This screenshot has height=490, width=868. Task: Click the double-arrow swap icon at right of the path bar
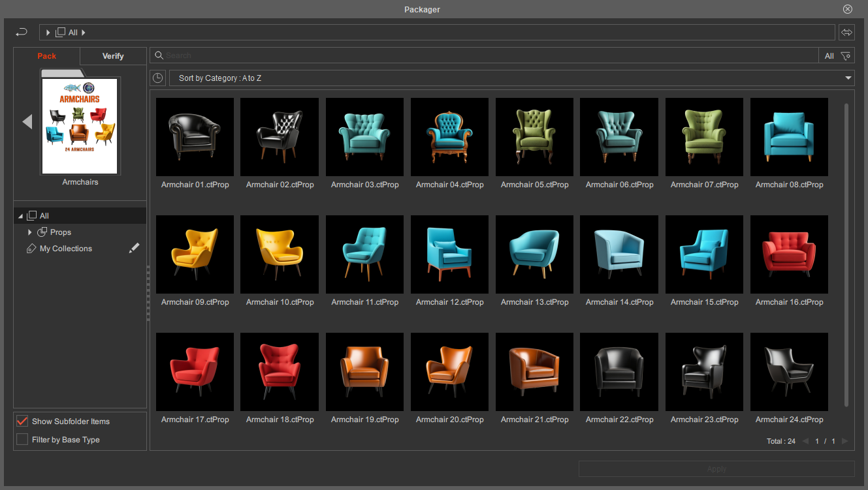[x=847, y=32]
